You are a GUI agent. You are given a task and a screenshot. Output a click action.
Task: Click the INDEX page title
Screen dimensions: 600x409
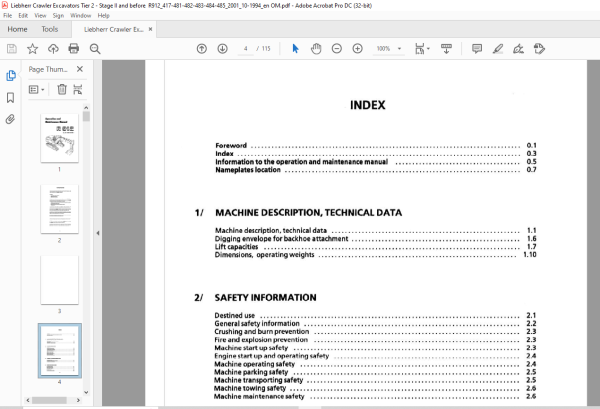[x=367, y=105]
